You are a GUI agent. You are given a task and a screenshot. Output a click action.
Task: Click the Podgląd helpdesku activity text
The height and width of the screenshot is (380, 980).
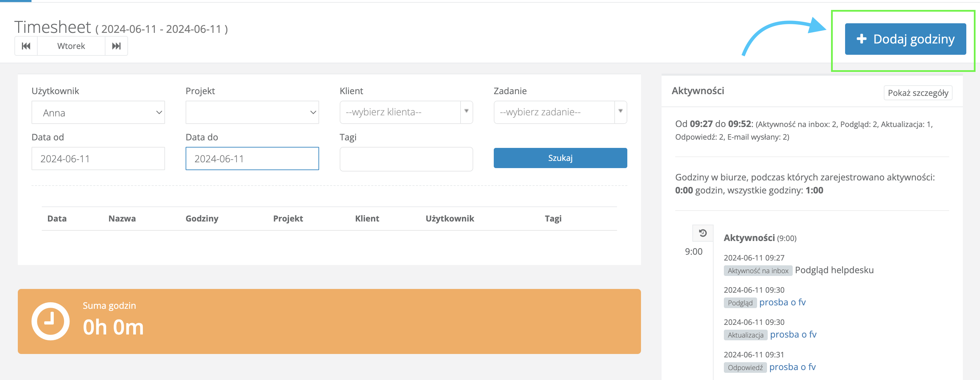coord(834,270)
